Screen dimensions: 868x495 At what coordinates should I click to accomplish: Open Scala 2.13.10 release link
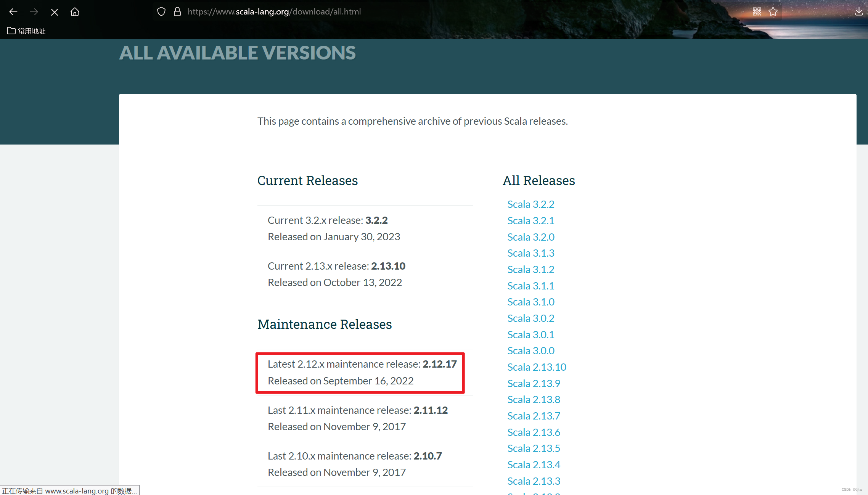click(537, 367)
